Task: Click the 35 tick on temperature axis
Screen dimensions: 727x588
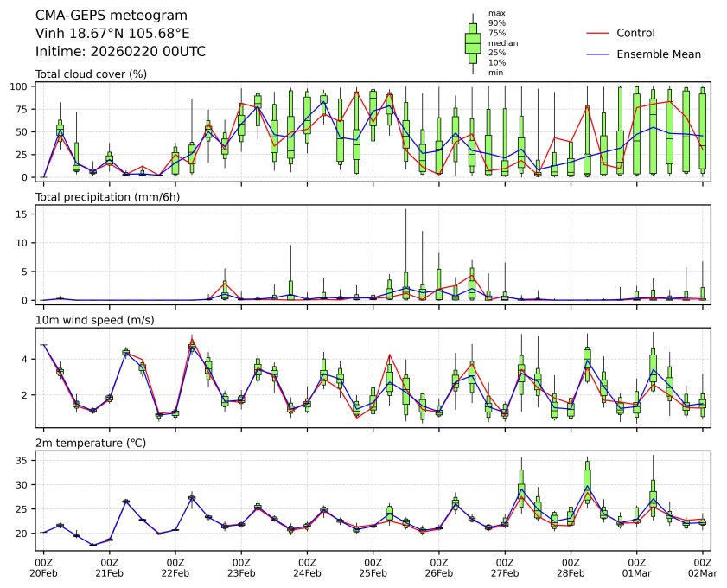Action: (25, 461)
